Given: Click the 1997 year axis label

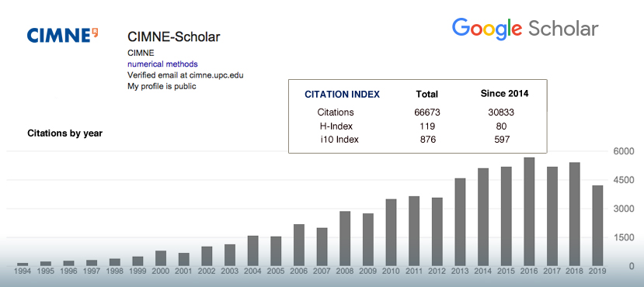Looking at the screenshot, I should coord(92,271).
